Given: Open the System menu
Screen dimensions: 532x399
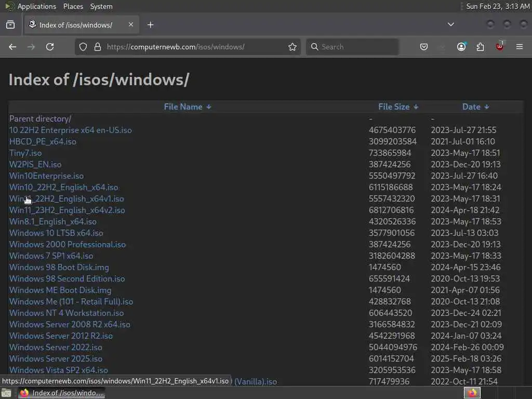Looking at the screenshot, I should 101,6.
